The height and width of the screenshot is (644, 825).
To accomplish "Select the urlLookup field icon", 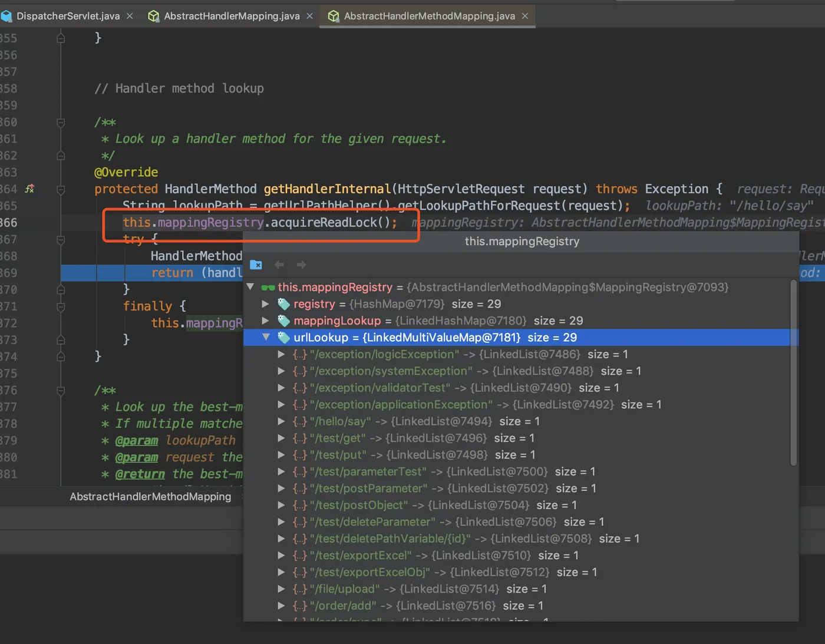I will click(283, 338).
